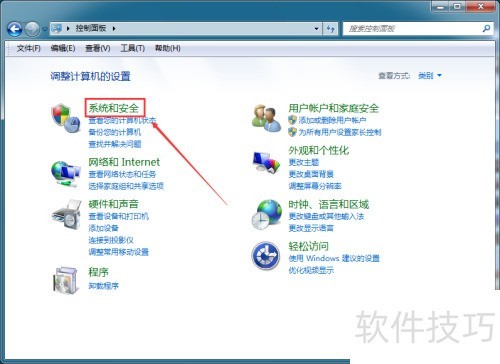500x364 pixels.
Task: Open 轻松访问 category
Action: pos(309,246)
